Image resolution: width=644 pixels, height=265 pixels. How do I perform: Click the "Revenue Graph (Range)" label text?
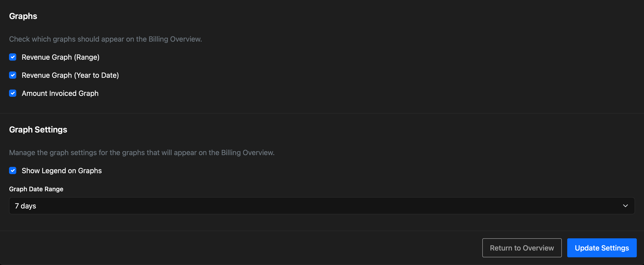tap(61, 57)
